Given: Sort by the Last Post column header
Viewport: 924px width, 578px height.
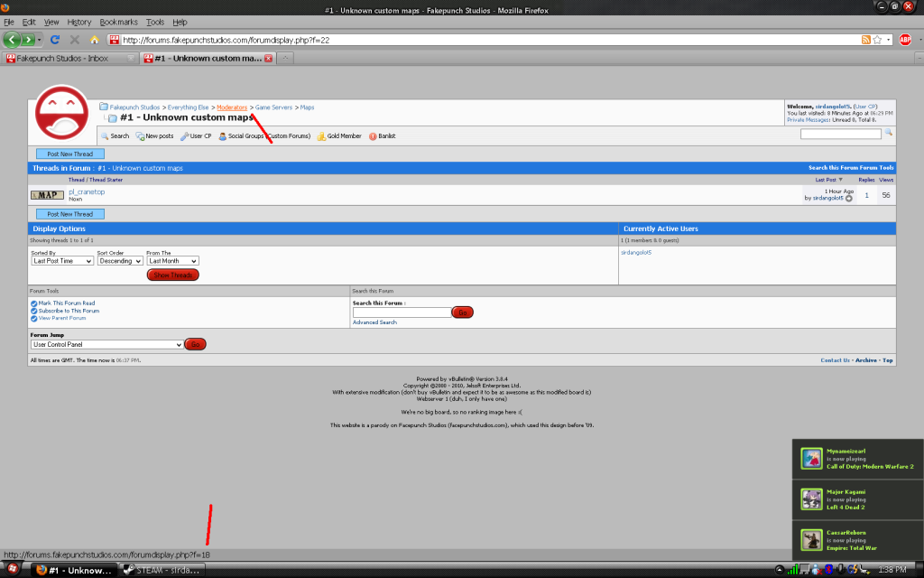Looking at the screenshot, I should [826, 180].
